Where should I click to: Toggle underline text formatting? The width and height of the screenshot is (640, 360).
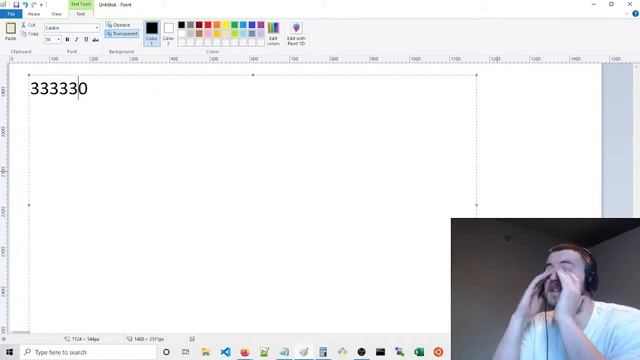click(x=86, y=40)
